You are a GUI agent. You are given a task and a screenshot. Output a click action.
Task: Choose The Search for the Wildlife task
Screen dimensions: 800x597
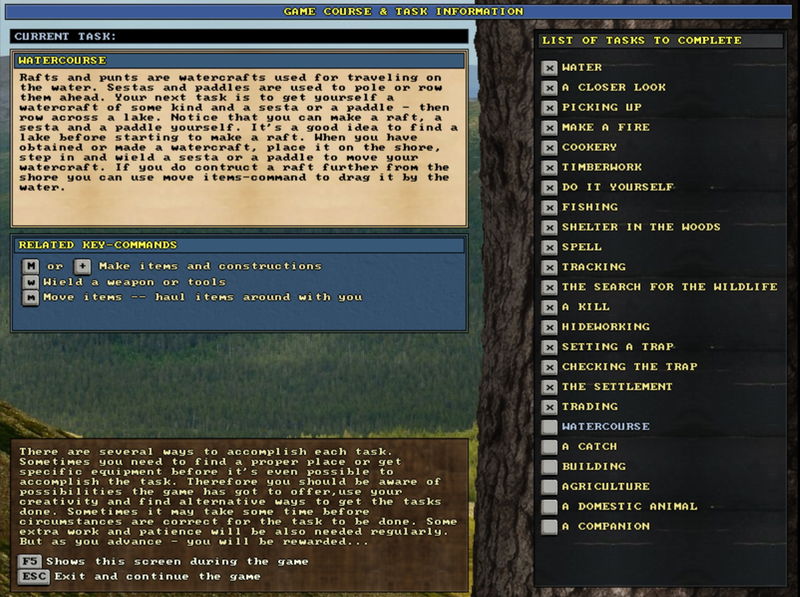pos(669,287)
